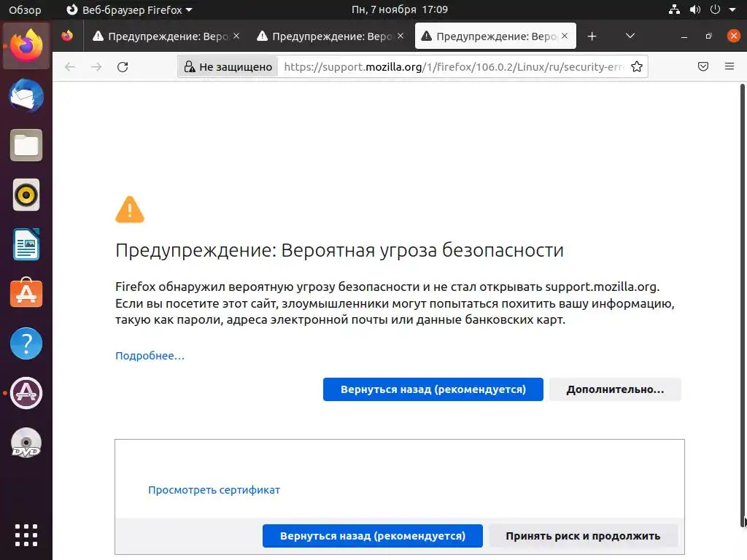Close the third active warning tab
The height and width of the screenshot is (560, 747).
pos(565,36)
